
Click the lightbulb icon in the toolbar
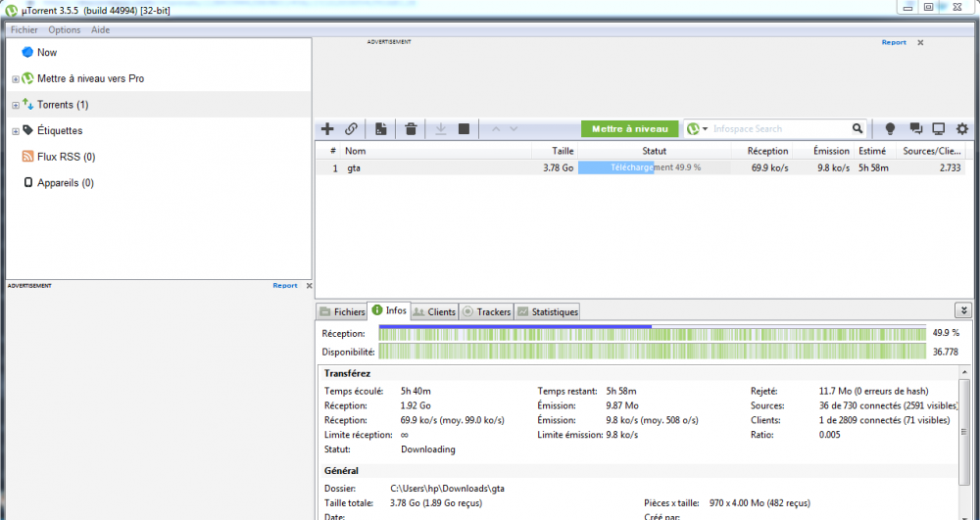890,129
